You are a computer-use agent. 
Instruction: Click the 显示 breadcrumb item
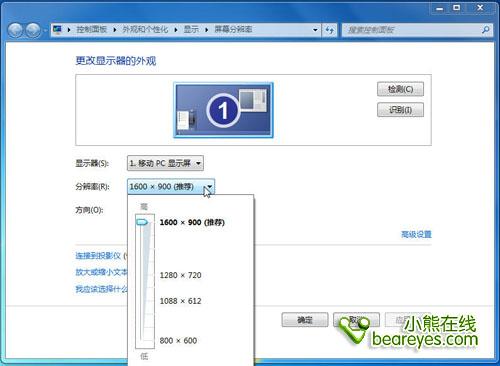191,30
